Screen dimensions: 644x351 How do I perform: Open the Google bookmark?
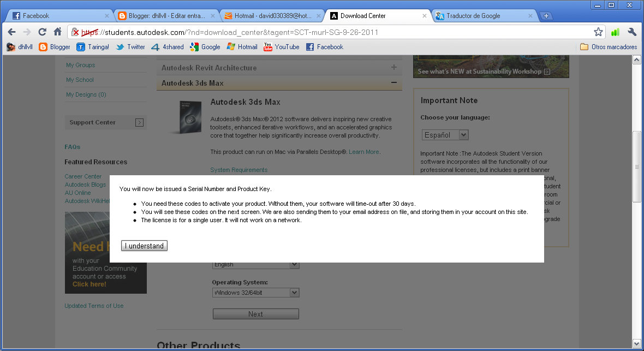point(205,47)
